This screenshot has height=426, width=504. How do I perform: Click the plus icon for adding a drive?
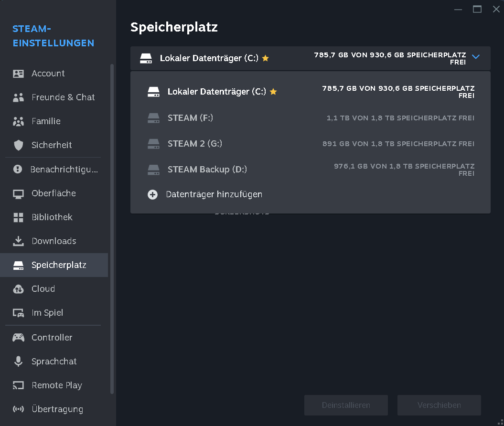click(x=153, y=194)
